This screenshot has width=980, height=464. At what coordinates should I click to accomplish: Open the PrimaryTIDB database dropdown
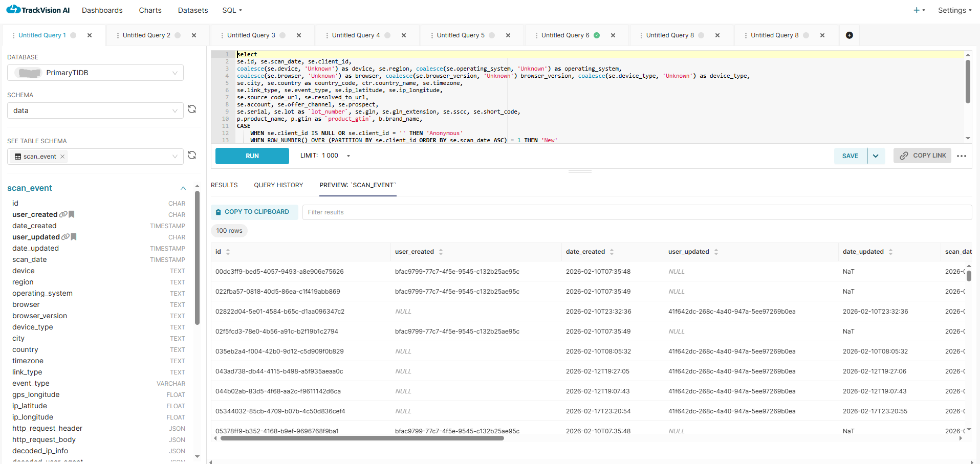(x=95, y=73)
